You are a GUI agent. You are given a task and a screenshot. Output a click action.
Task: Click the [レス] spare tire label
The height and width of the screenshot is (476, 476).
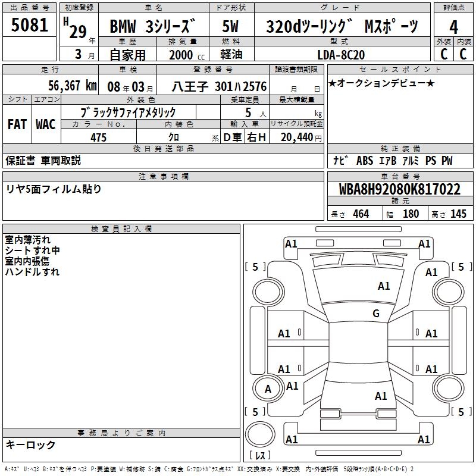(x=260, y=455)
